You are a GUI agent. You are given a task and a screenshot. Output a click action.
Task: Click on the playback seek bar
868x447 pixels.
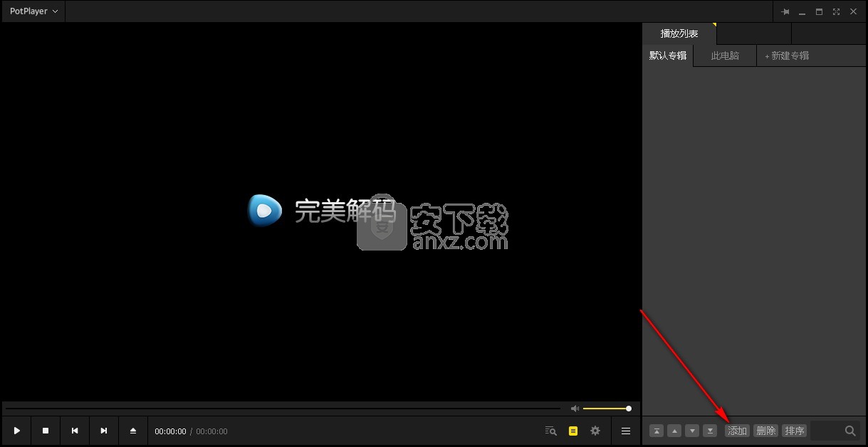click(x=283, y=409)
